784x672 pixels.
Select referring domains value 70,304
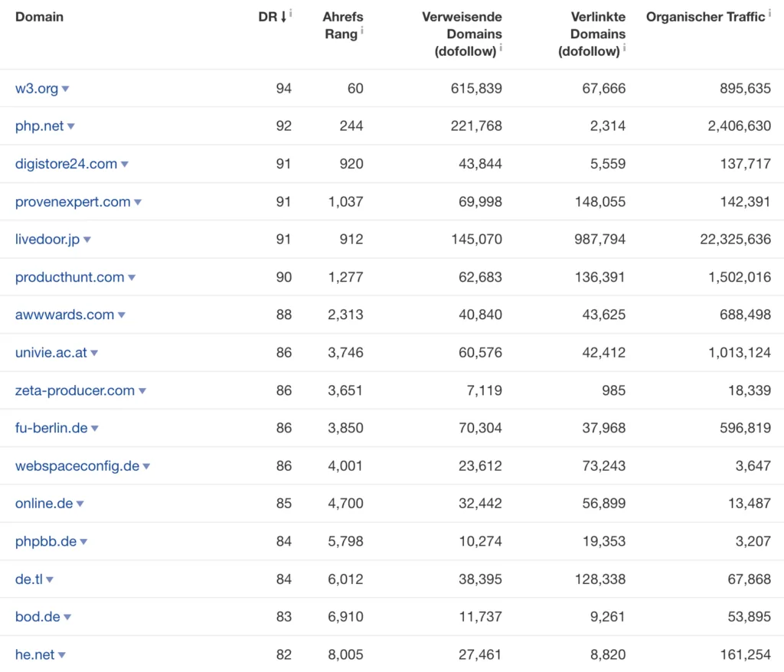click(480, 428)
